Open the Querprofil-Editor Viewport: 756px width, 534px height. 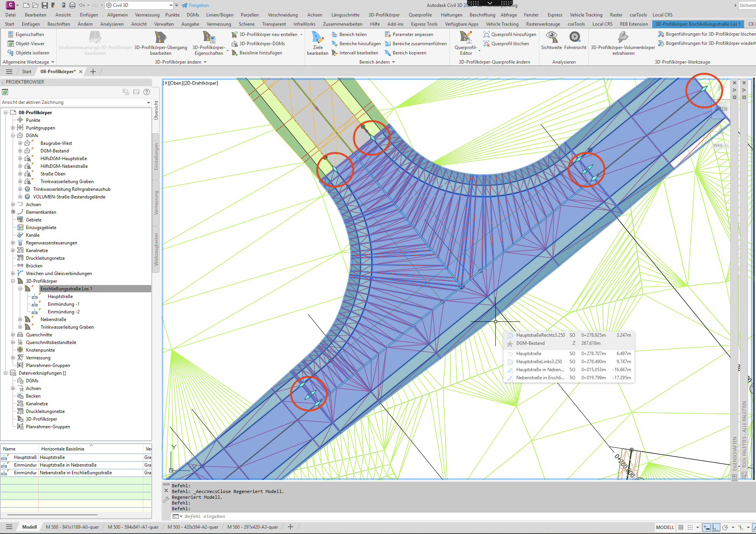tap(466, 43)
